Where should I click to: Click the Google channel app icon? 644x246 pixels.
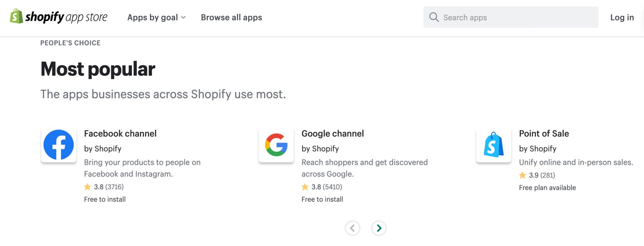point(276,145)
